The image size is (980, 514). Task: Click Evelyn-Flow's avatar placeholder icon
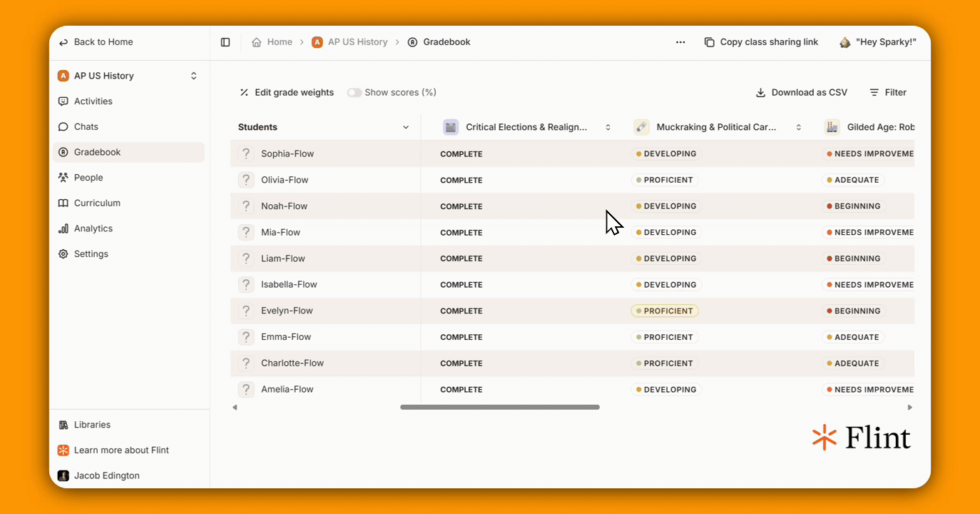246,311
